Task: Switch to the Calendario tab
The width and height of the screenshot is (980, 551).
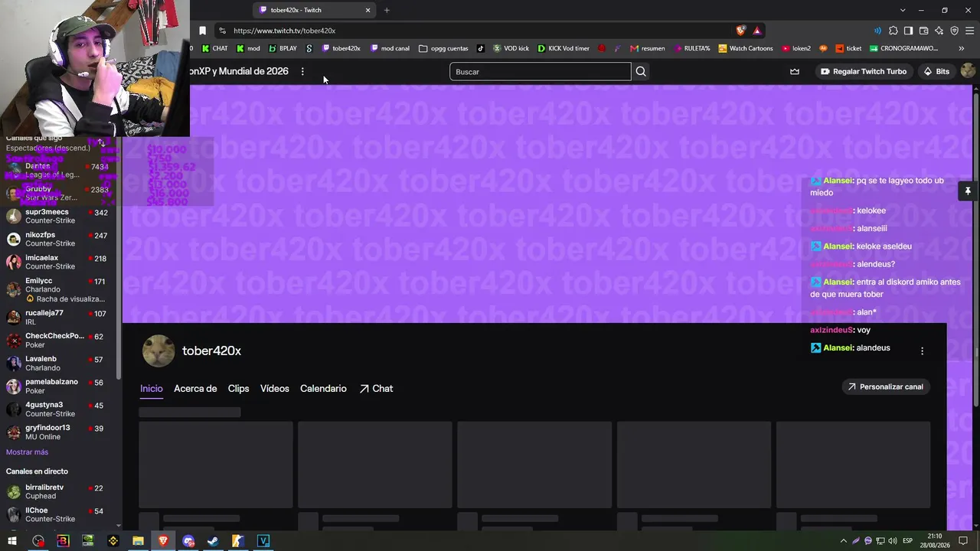Action: point(323,389)
